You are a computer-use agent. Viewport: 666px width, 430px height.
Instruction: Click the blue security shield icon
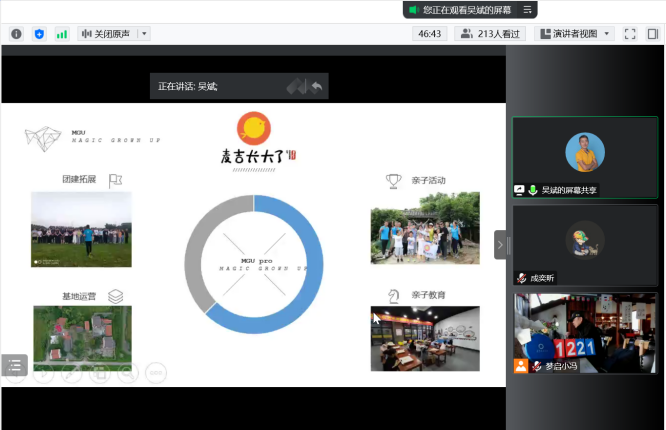39,33
